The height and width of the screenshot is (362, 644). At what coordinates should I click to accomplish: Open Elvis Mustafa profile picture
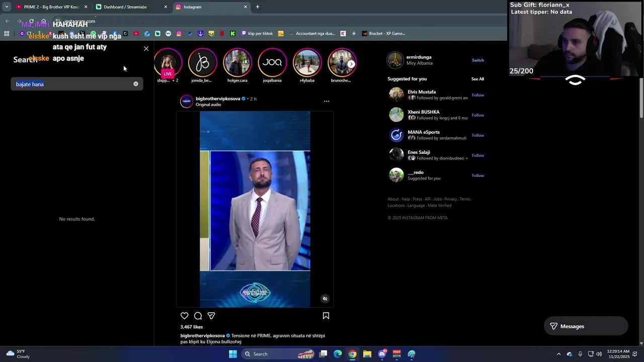[396, 95]
